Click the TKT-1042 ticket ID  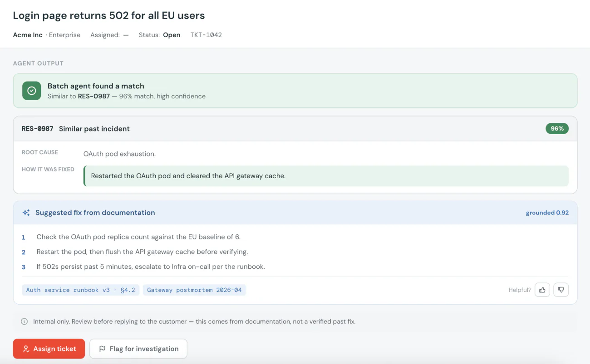[x=206, y=35]
